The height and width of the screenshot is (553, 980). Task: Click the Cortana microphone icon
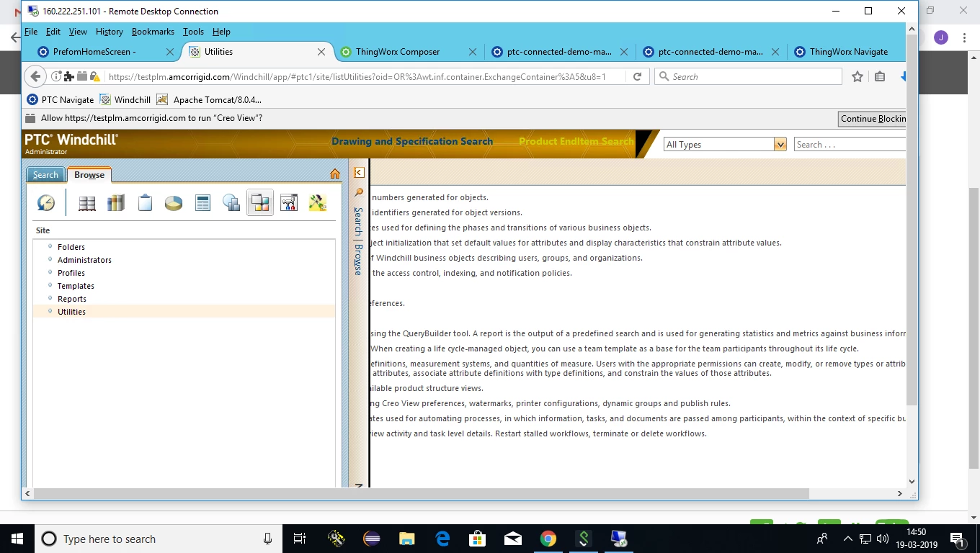click(x=267, y=539)
